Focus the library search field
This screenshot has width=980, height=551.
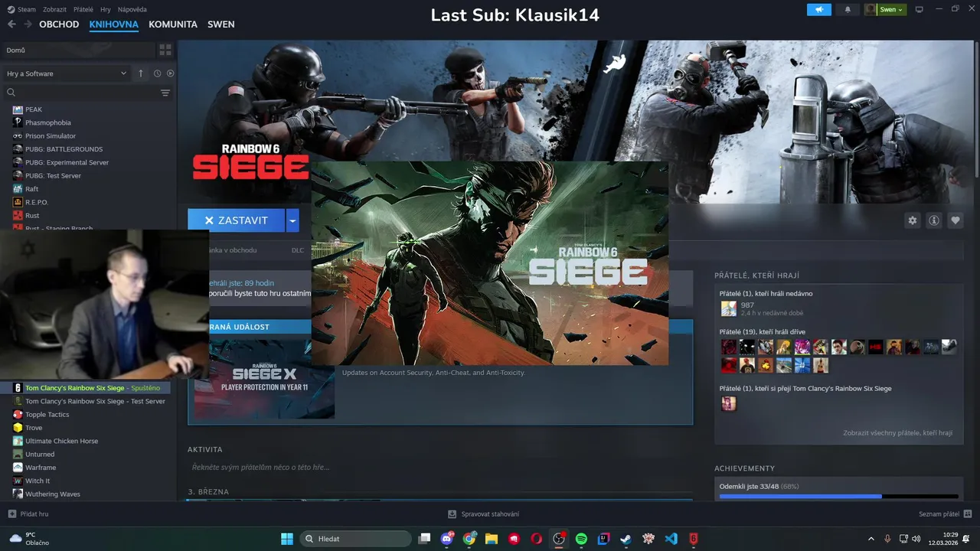(80, 93)
